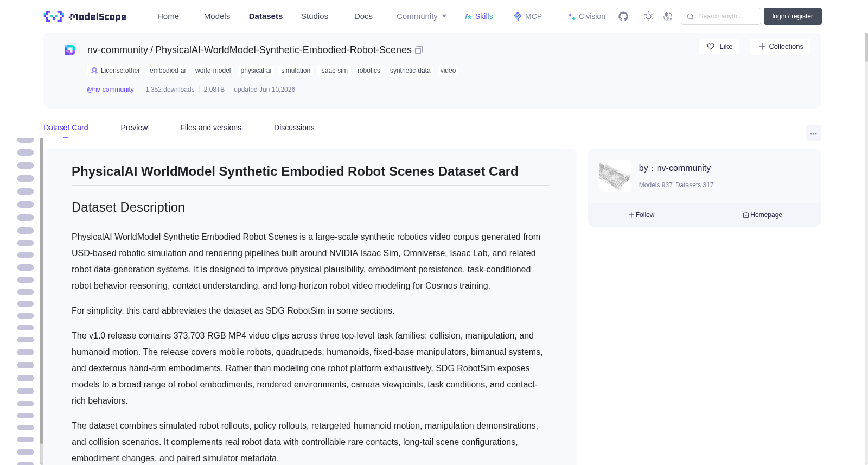The image size is (868, 465).
Task: Add dataset to Collections
Action: point(780,47)
